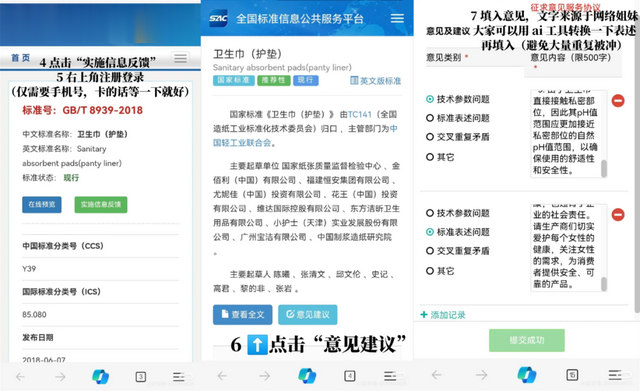Open Copilot in browser bar showing 15 tabs
This screenshot has width=640, height=391.
(x=527, y=375)
